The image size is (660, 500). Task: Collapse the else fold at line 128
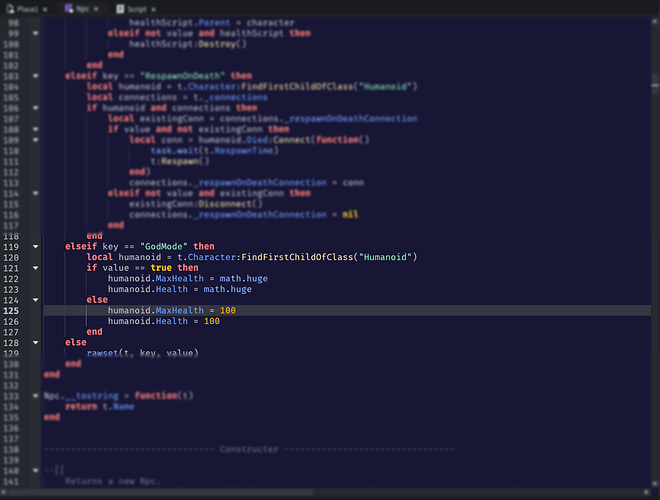coord(35,343)
